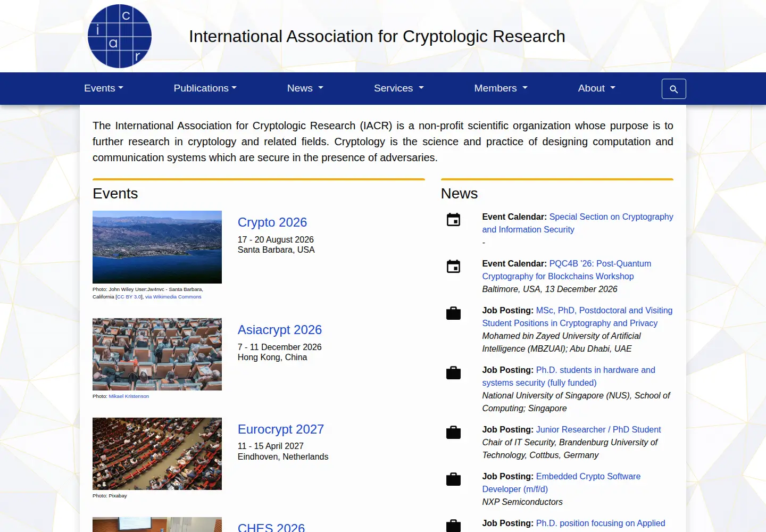The height and width of the screenshot is (532, 766).
Task: Open Ph.D. students in hardware and systems security
Action: (x=569, y=377)
